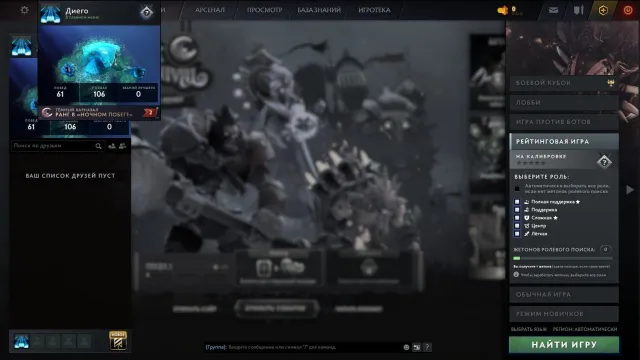Toggle auto-select all roles checkbox
640x360 pixels.
click(x=517, y=188)
